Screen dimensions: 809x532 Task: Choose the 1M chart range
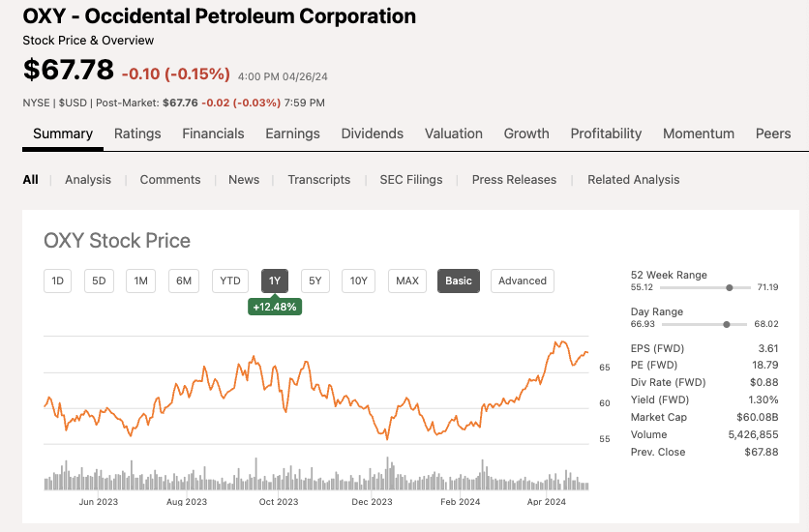point(141,281)
